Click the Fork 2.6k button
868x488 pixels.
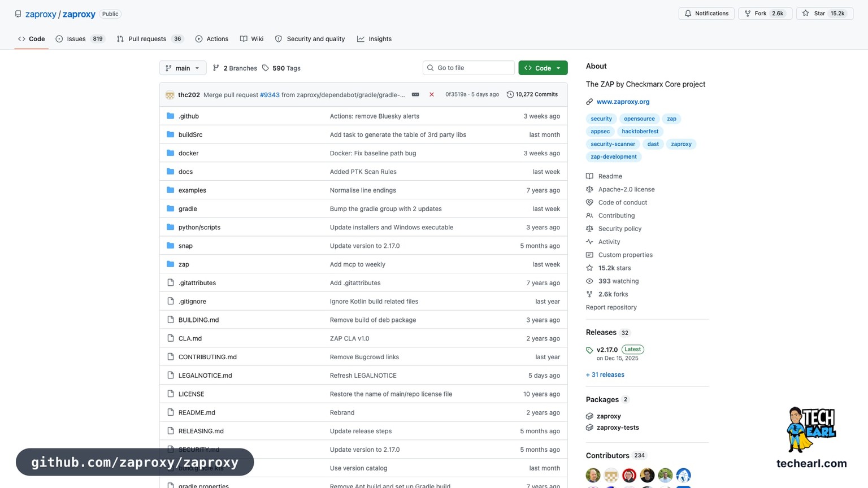pyautogui.click(x=765, y=14)
